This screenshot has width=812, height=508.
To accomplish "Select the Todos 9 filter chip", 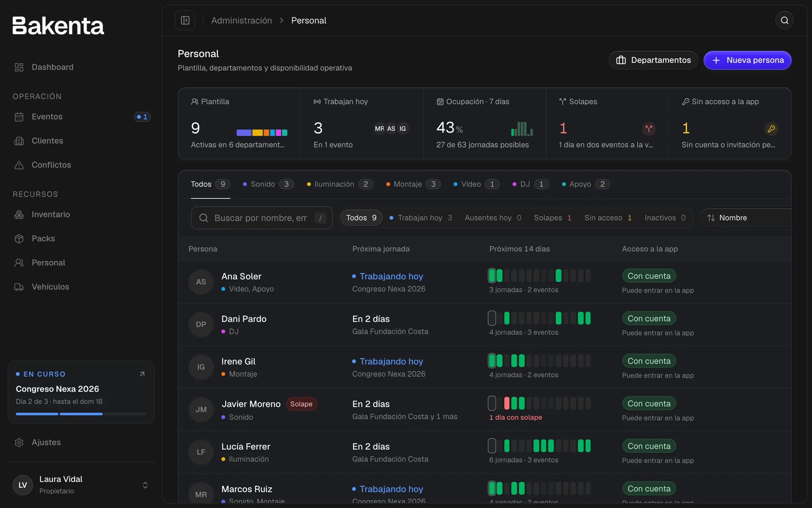I will point(361,218).
